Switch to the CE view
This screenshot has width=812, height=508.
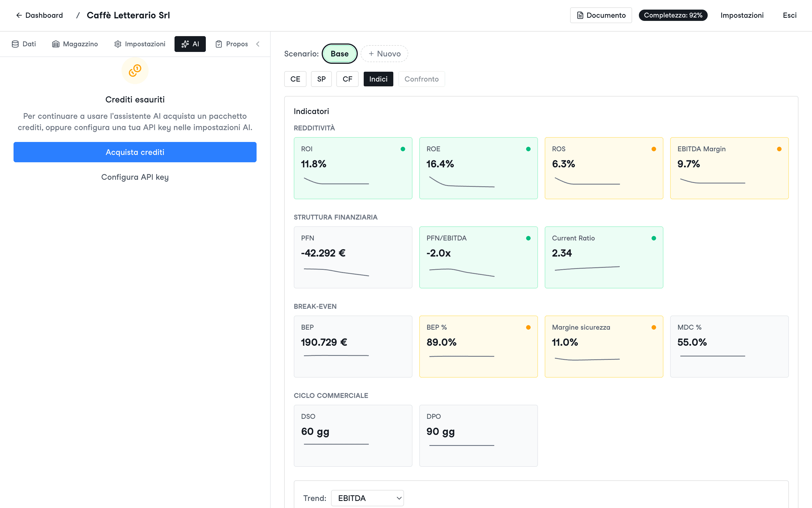pyautogui.click(x=295, y=79)
